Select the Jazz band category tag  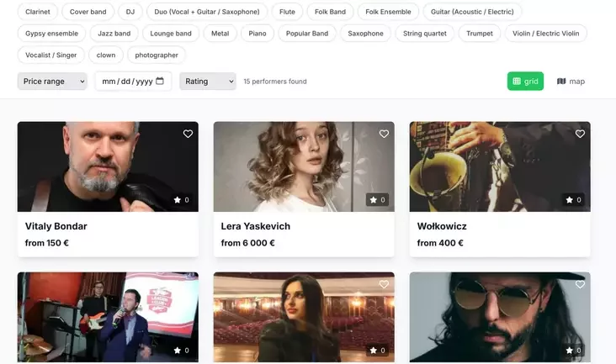point(114,34)
